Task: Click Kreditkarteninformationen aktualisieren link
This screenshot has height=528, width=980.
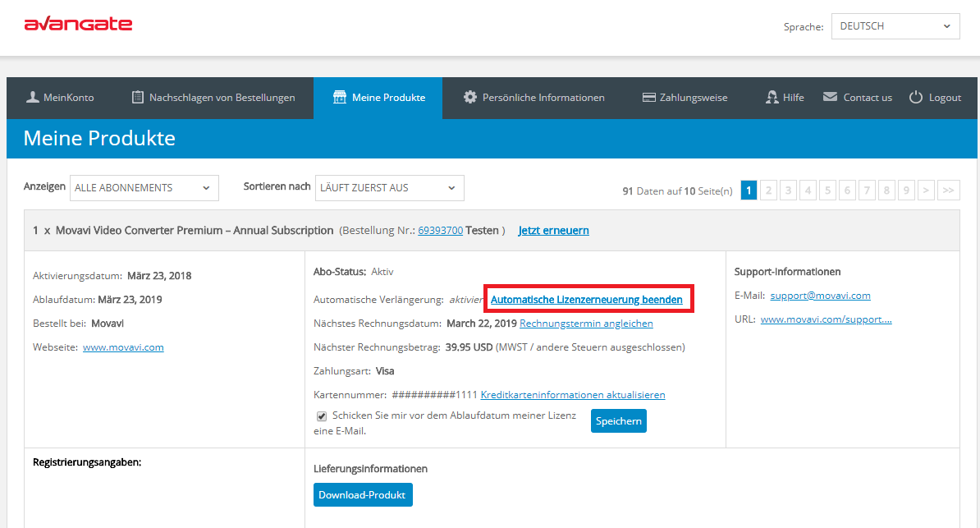Action: pyautogui.click(x=573, y=395)
